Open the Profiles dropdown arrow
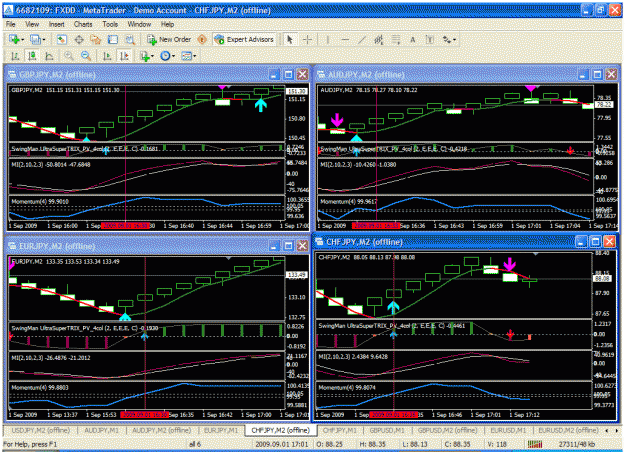 pos(43,39)
